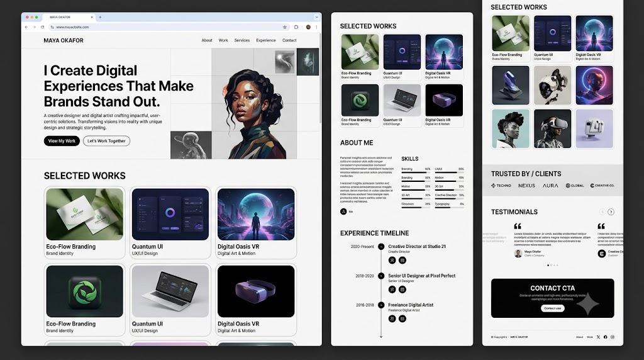644x360 pixels.
Task: Click the grid icon under Creative Director at Studio 21
Action: [x=402, y=260]
